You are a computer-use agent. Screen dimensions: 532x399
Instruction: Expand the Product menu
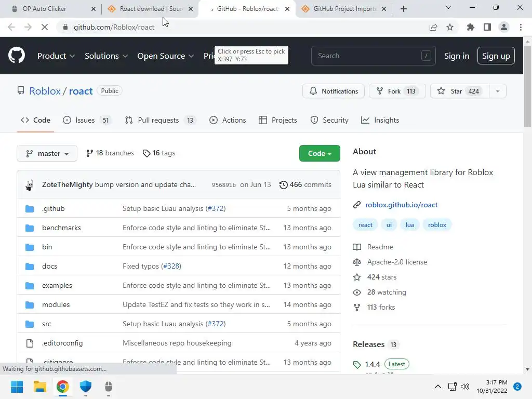click(56, 56)
